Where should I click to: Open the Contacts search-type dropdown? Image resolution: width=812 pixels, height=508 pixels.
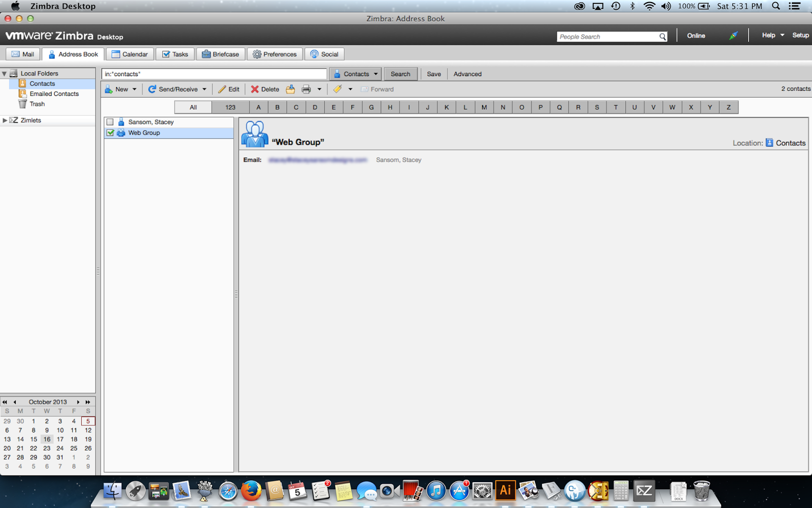point(356,74)
